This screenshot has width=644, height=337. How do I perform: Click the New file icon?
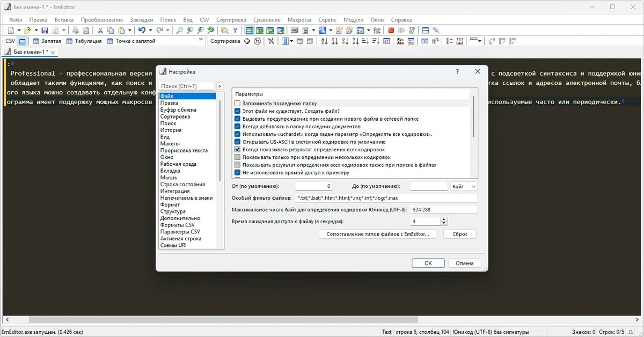[x=11, y=30]
